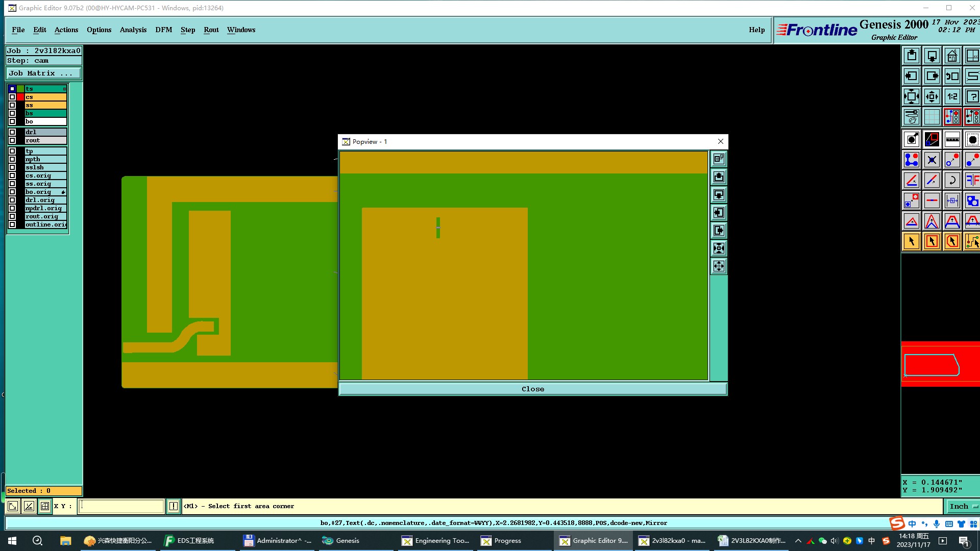Click the wrench and palette settings icon
The image size is (980, 551).
click(911, 117)
